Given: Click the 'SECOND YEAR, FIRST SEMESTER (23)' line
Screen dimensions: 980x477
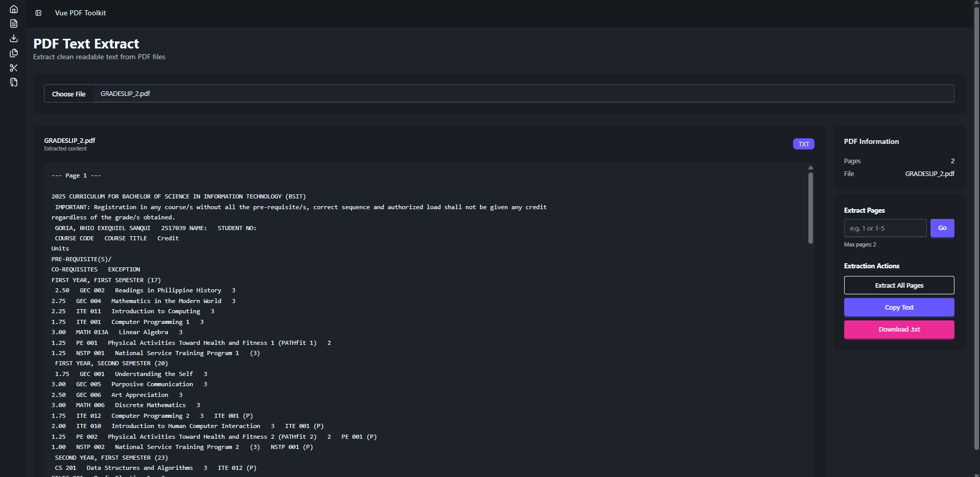Looking at the screenshot, I should tap(111, 458).
